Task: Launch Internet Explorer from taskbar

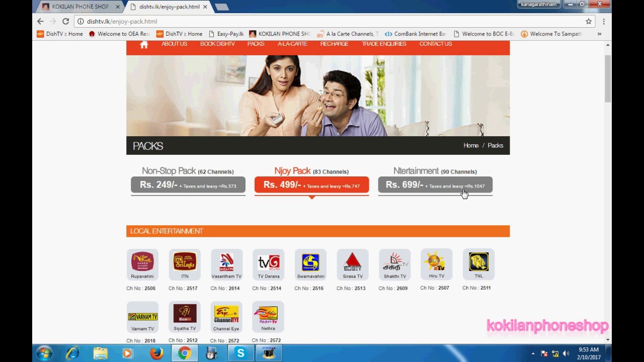Action: (x=72, y=353)
